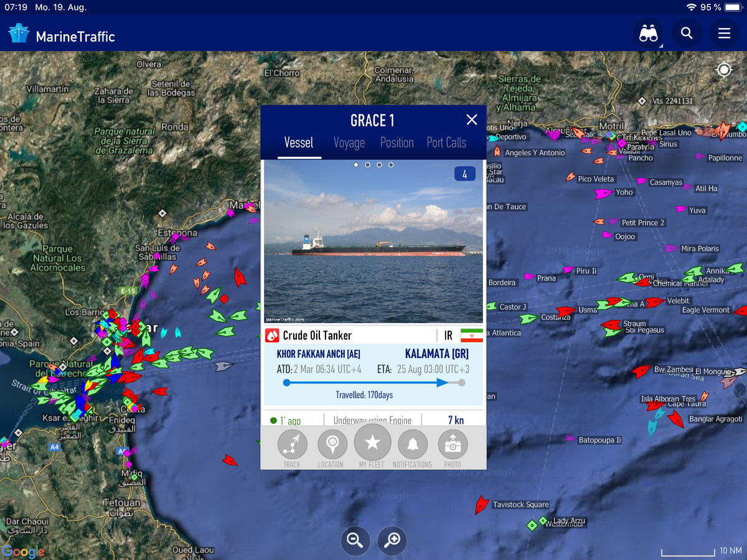Center map with the locate-me icon

724,70
